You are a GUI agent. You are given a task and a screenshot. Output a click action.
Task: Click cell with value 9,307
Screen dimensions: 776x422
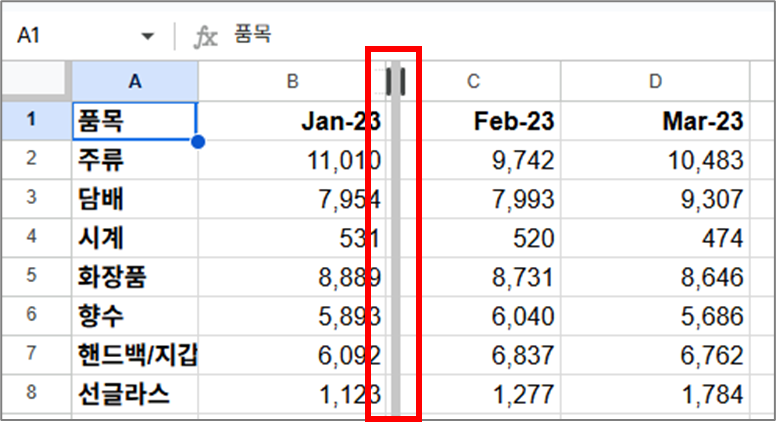pos(655,198)
